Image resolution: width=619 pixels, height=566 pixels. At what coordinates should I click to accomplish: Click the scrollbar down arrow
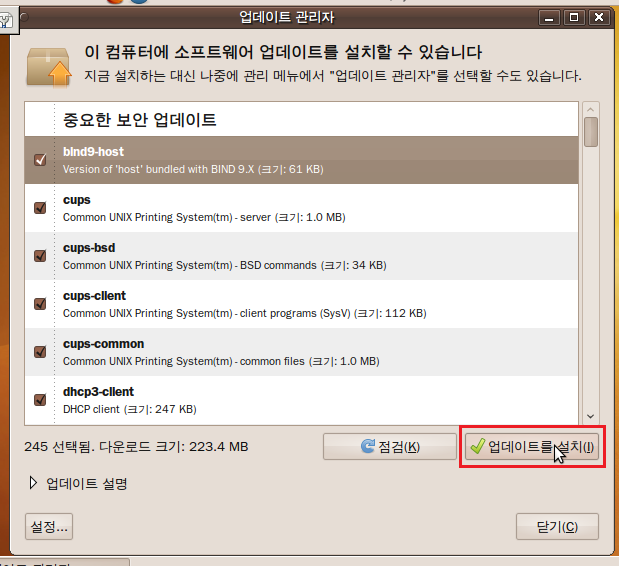[591, 416]
